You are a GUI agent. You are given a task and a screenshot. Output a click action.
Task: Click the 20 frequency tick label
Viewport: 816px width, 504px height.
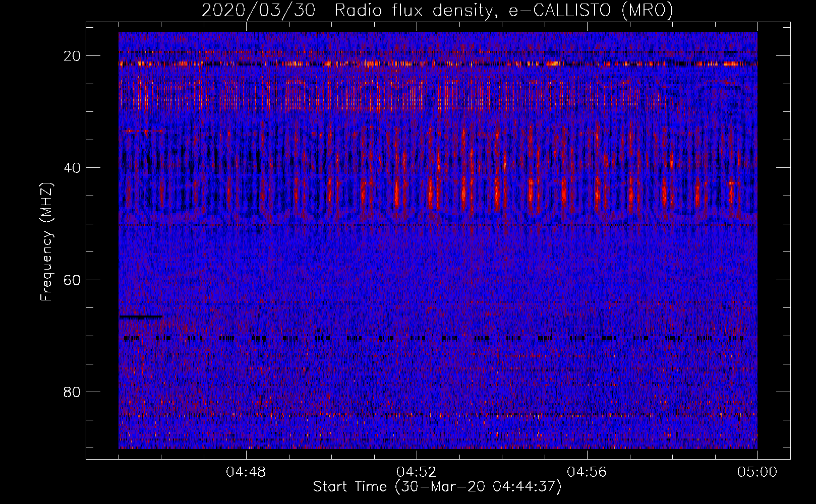point(73,56)
